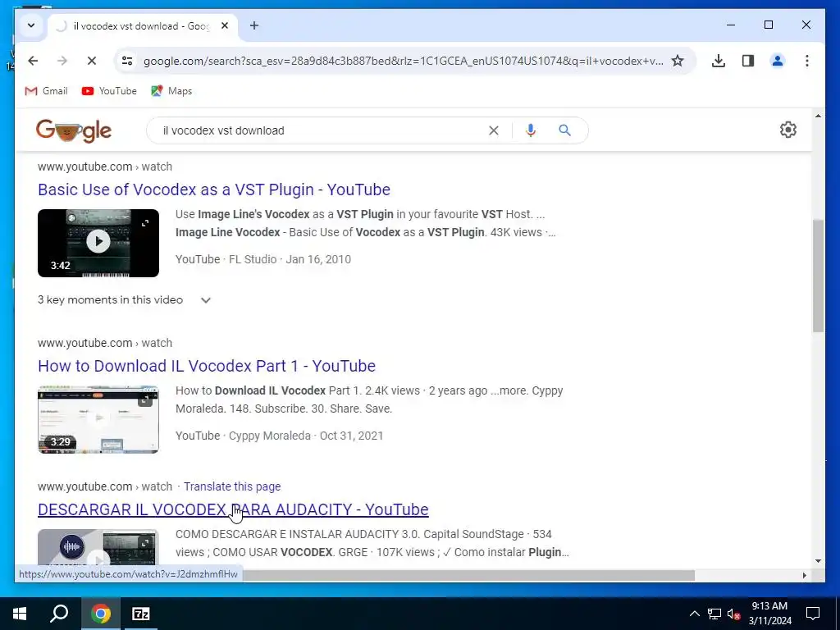Open YouTube bookmark
Screen dimensions: 840x630
click(x=109, y=91)
